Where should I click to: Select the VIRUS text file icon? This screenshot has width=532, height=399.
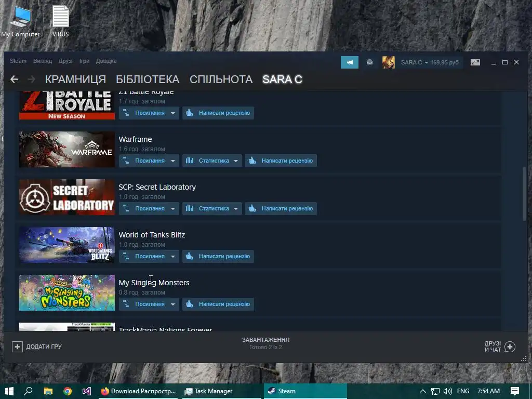60,21
